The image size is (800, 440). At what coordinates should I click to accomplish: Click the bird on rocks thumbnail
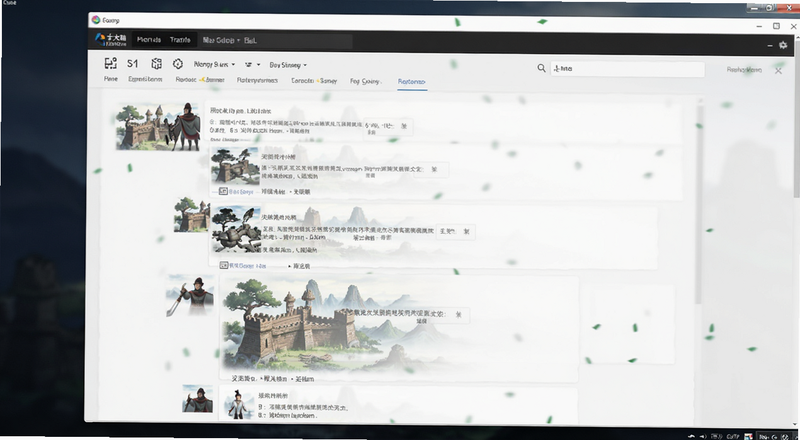click(x=236, y=229)
